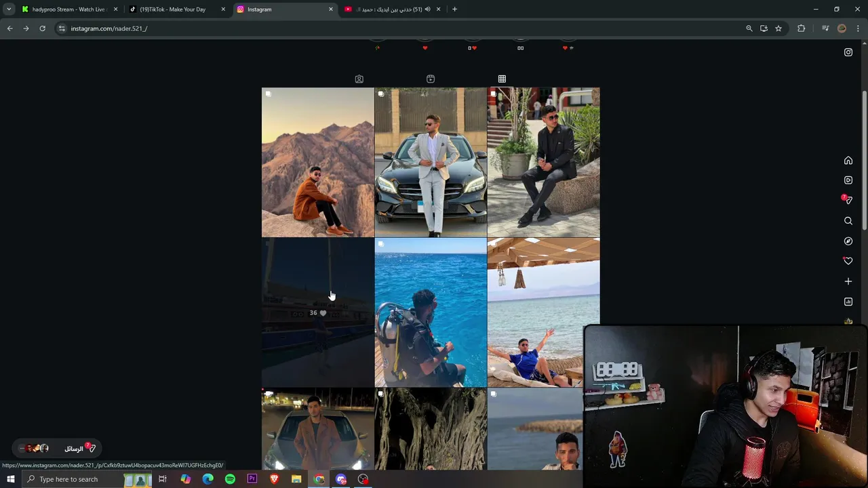Close the hadyproo Stream tab

point(115,9)
